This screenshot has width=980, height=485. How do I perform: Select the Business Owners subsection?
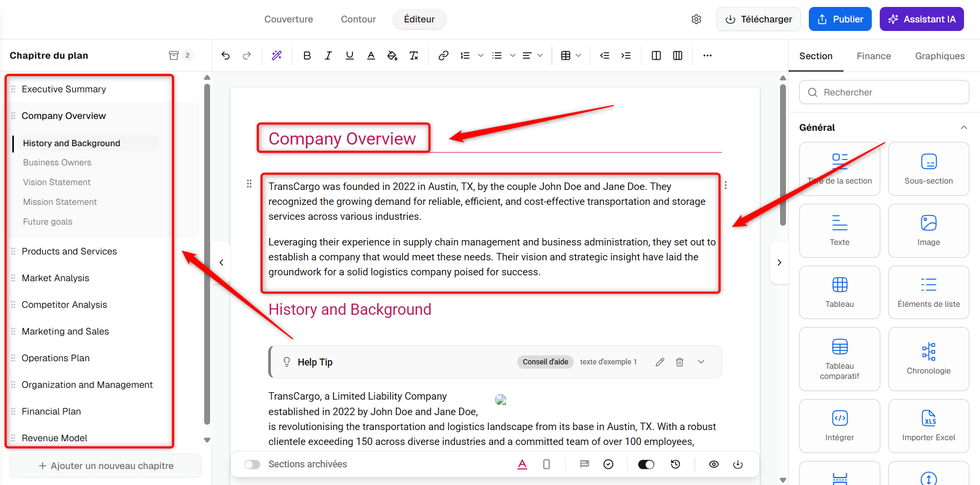tap(57, 163)
